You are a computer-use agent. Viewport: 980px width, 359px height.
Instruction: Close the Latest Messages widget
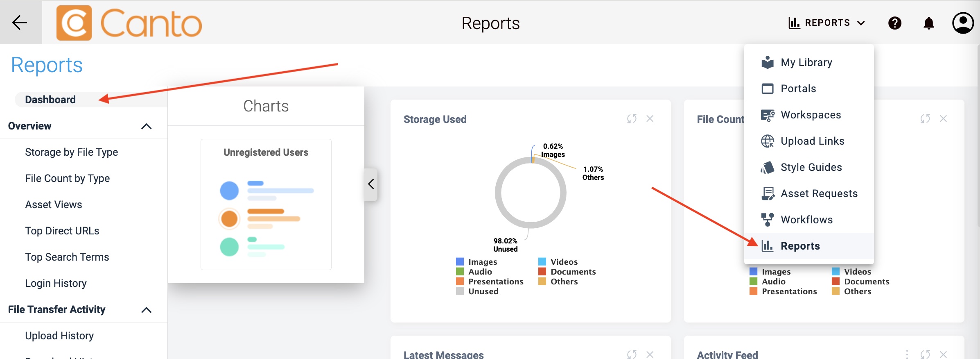(x=650, y=354)
